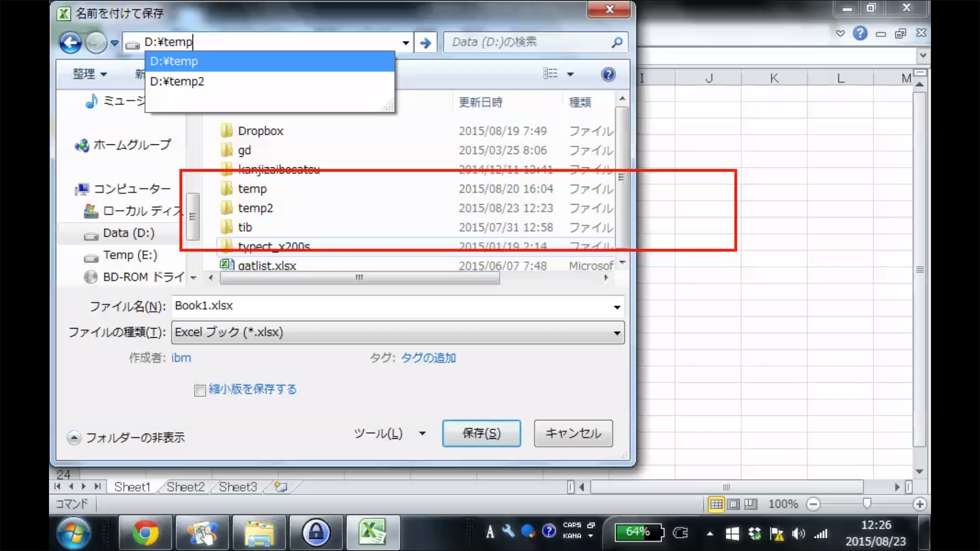The image size is (980, 551).
Task: Open dialog help question mark icon
Action: (x=608, y=74)
